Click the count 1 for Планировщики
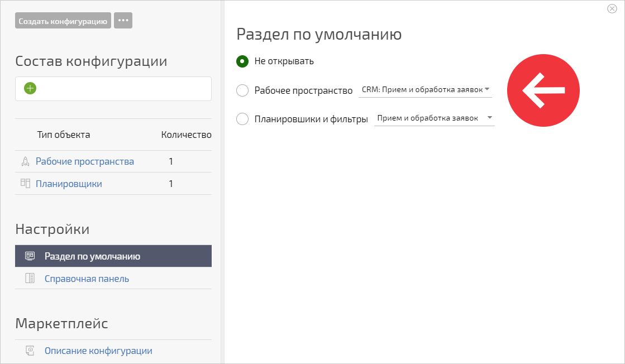This screenshot has width=625, height=364. click(171, 184)
